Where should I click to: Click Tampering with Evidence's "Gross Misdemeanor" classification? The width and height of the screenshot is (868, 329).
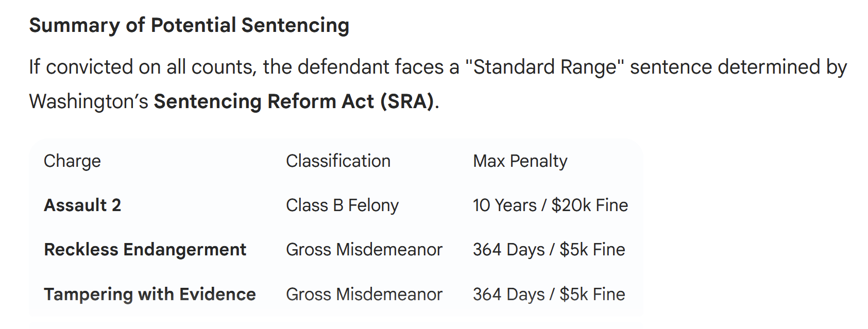tap(364, 295)
